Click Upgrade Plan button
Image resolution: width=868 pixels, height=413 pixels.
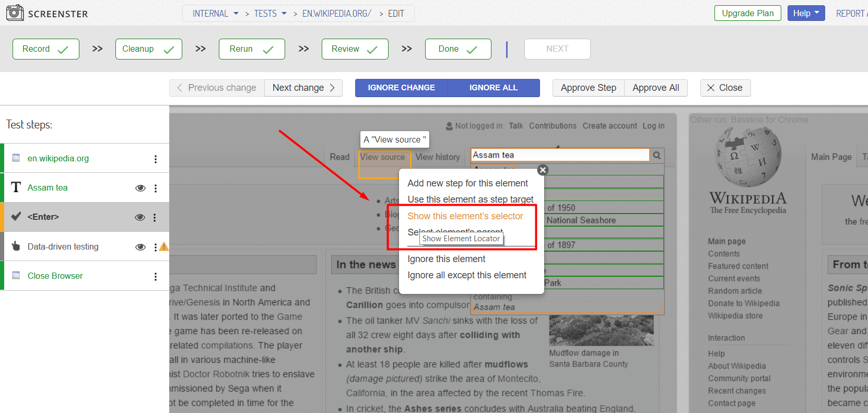pos(748,13)
